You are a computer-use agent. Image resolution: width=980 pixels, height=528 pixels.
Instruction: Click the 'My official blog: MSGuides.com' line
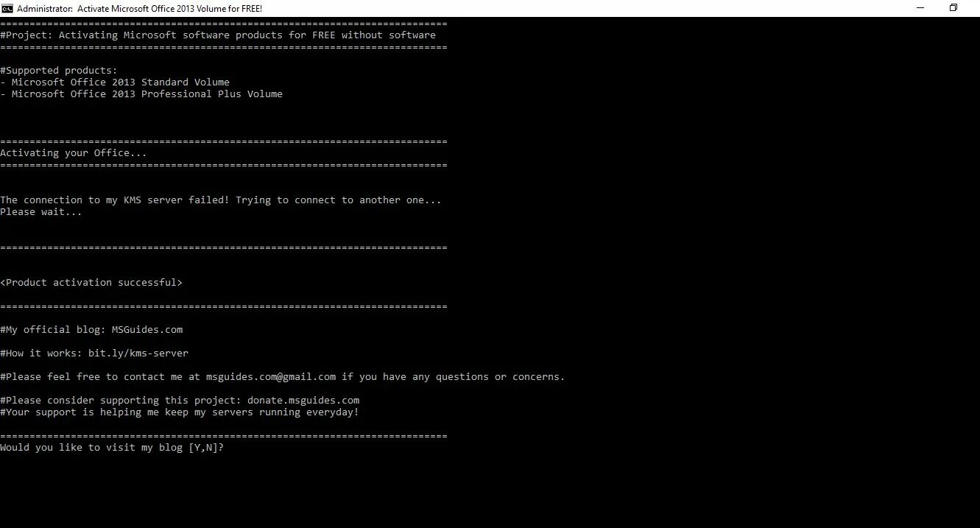91,330
